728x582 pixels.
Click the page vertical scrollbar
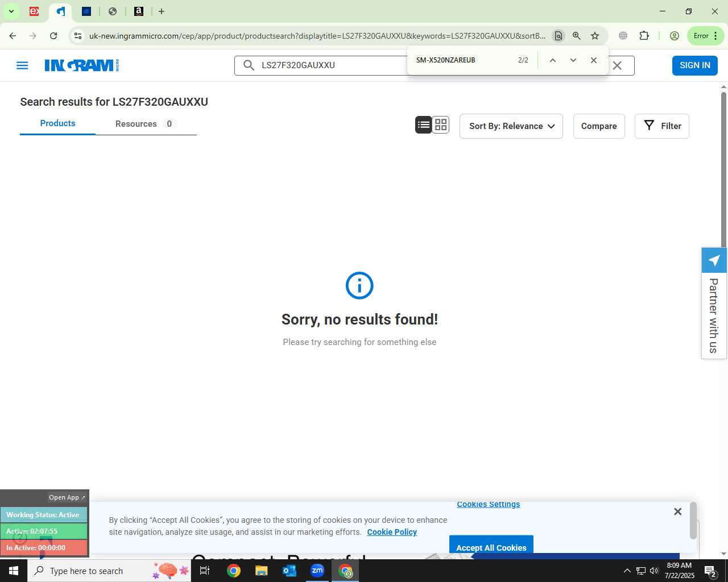pos(723,171)
